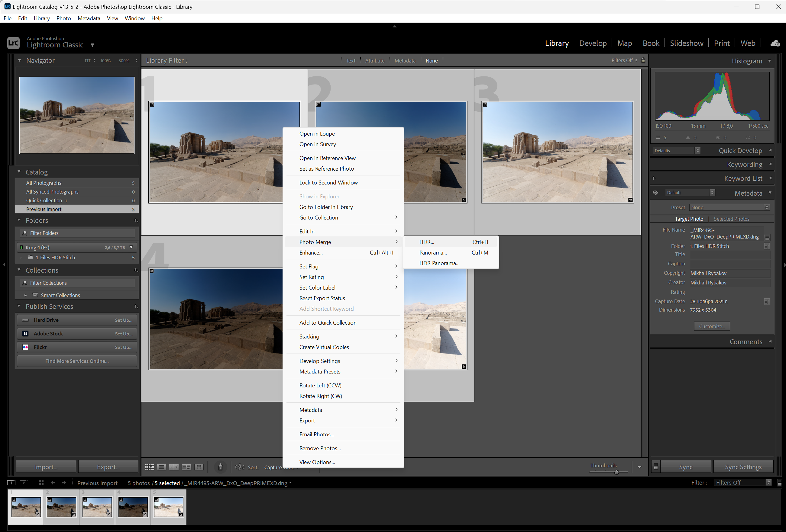Screen dimensions: 786x532
Task: Open Survey view icon
Action: (186, 467)
